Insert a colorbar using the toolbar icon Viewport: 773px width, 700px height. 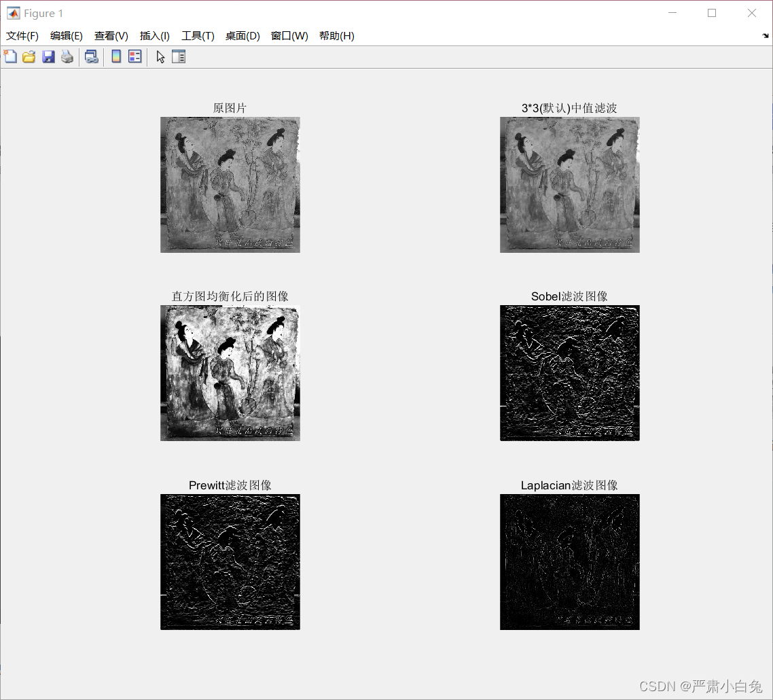[x=116, y=56]
